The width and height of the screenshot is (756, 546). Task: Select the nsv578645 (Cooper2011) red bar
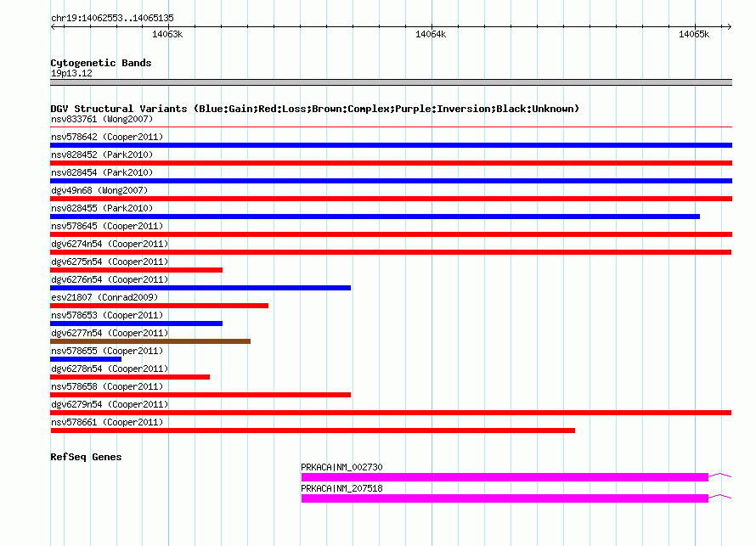point(391,234)
